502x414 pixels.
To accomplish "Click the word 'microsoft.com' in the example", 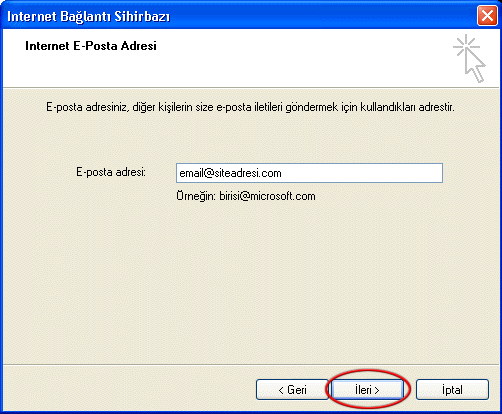I will 283,196.
